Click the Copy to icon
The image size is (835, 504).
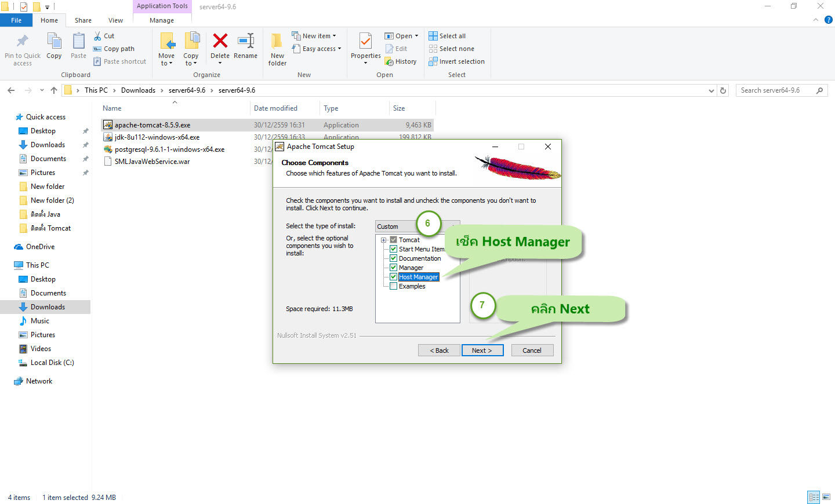tap(191, 41)
